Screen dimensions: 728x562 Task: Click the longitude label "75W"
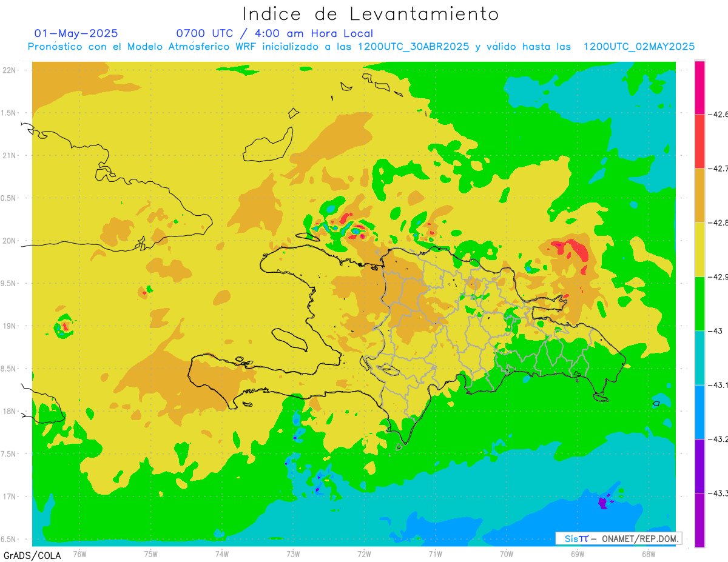click(x=151, y=554)
